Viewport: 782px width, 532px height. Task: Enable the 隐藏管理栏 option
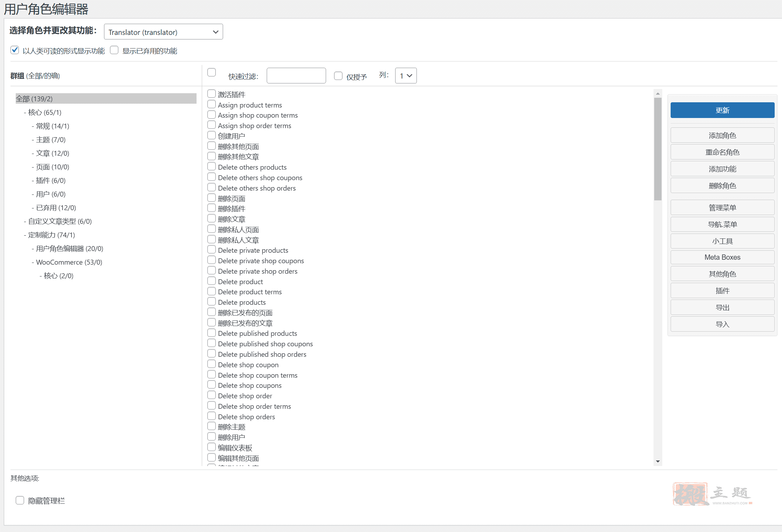point(20,500)
